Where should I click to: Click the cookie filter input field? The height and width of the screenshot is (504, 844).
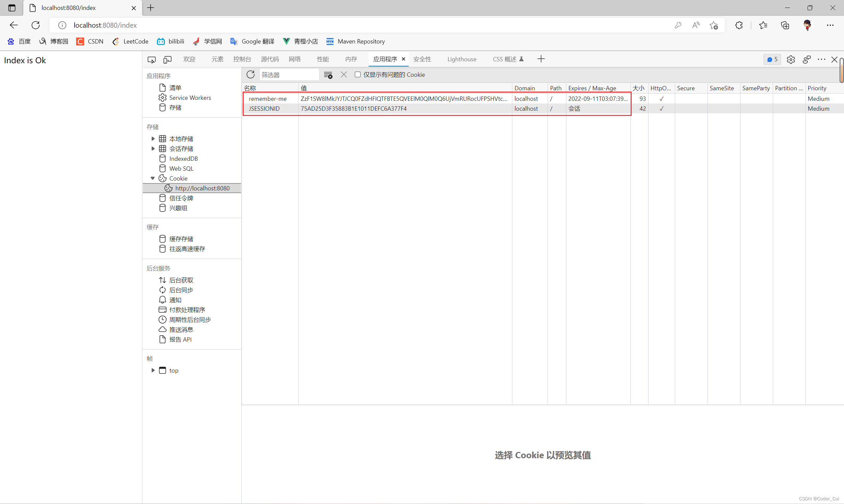point(289,75)
